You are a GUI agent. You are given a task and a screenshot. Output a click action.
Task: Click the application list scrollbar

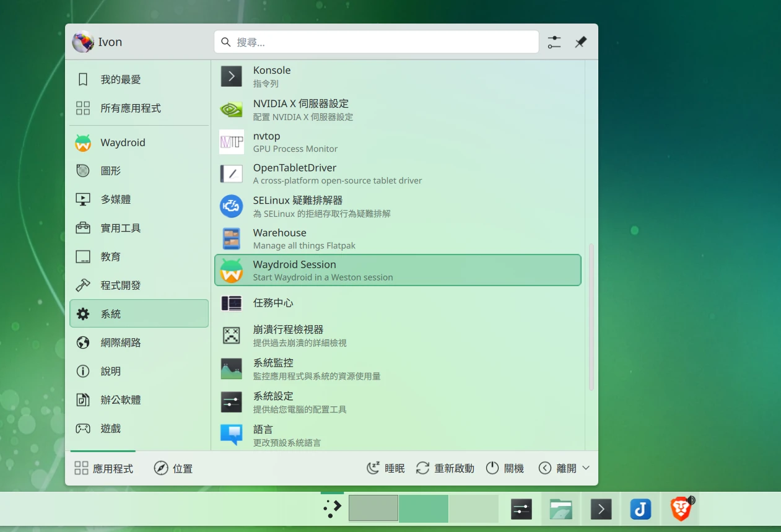591,316
